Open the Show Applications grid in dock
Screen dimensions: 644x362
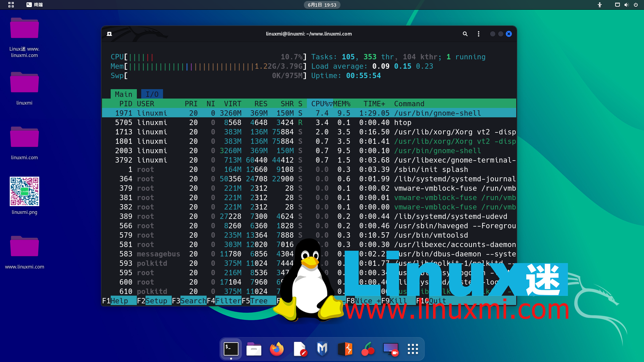point(413,349)
